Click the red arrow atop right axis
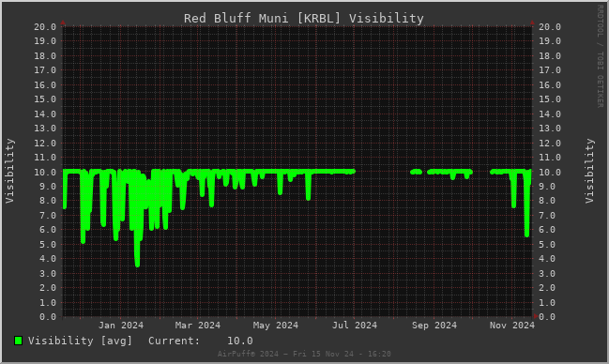 pos(532,23)
